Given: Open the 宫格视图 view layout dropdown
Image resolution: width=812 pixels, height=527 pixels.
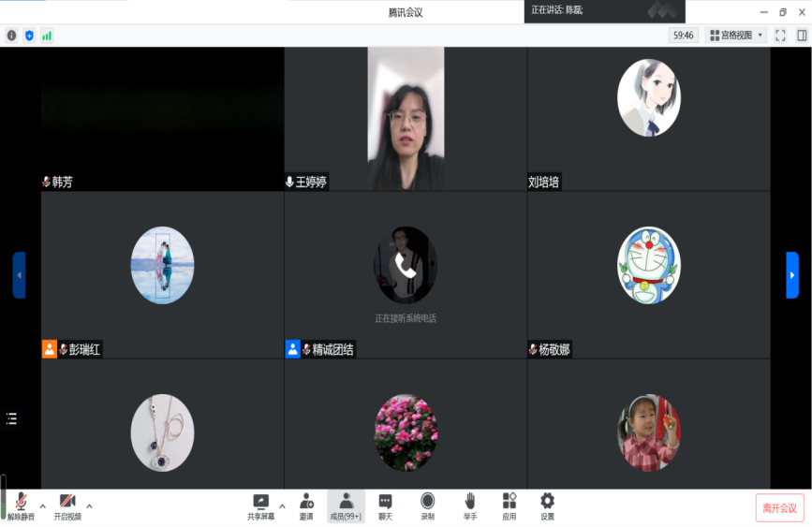Looking at the screenshot, I should (x=736, y=36).
